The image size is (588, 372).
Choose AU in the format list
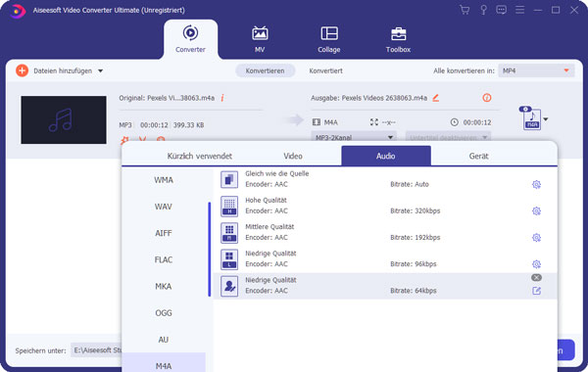pyautogui.click(x=164, y=340)
